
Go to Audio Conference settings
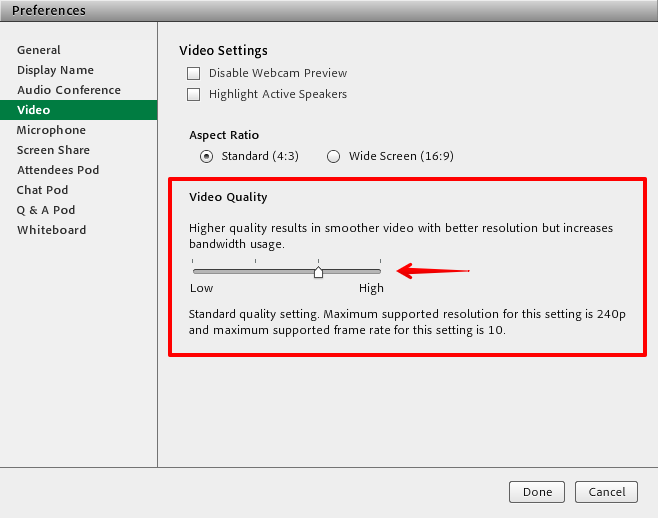click(x=68, y=90)
